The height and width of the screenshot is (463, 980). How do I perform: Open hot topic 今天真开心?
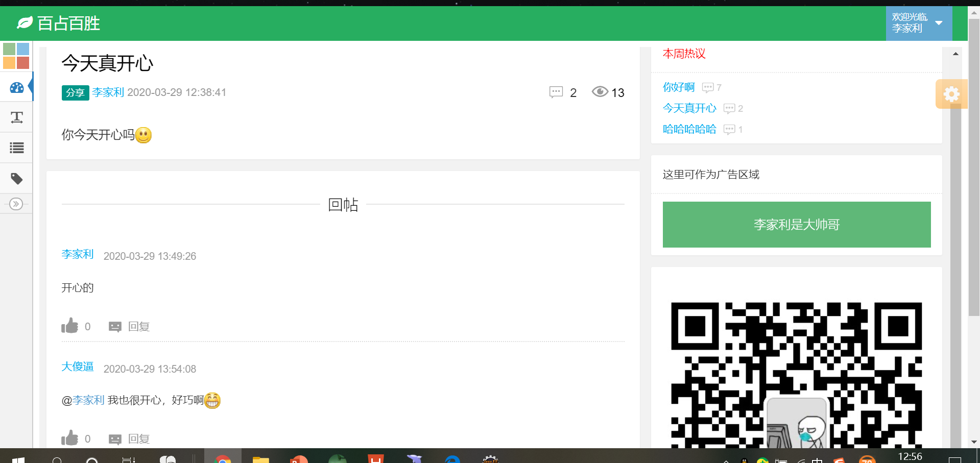click(x=689, y=108)
